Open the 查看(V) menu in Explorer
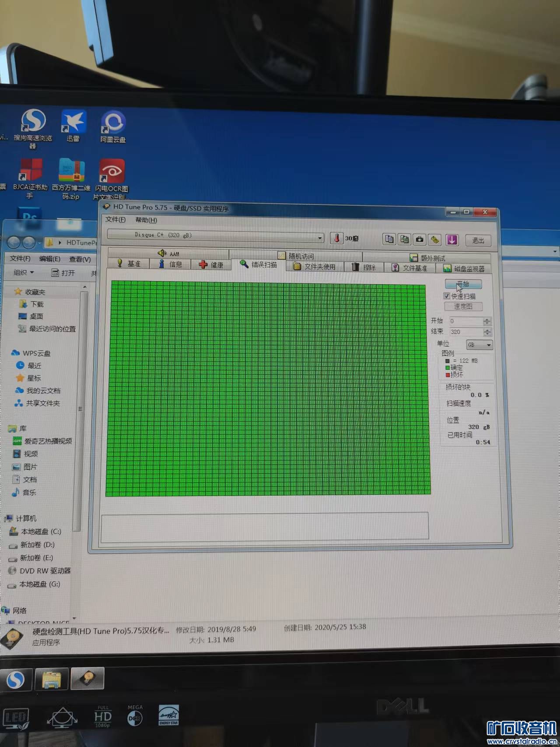 80,259
